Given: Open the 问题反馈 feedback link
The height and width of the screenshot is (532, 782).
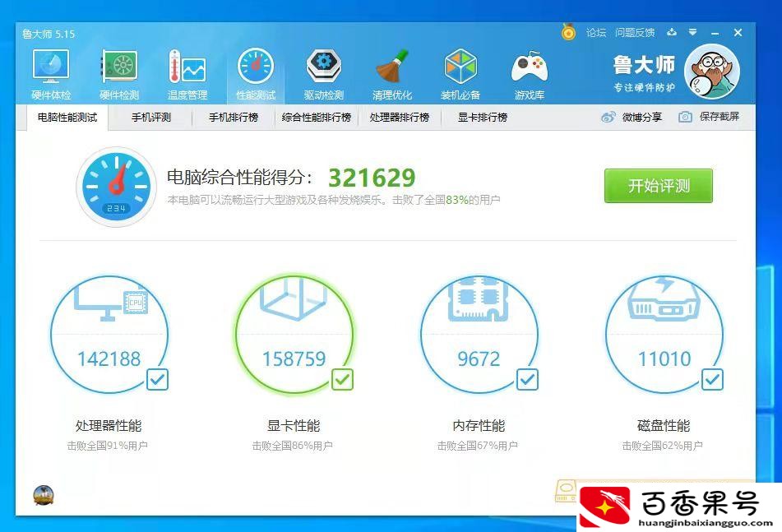Looking at the screenshot, I should (x=634, y=33).
